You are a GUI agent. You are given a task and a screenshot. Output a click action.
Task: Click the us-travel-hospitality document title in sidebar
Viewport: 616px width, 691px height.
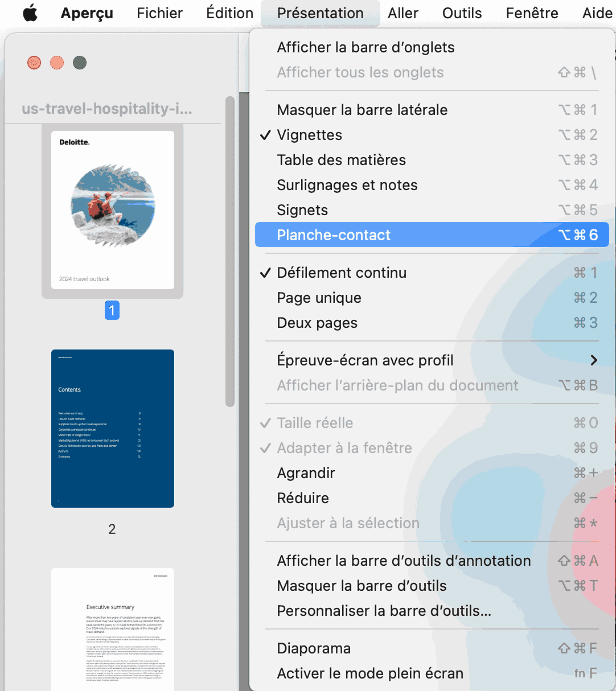point(107,109)
